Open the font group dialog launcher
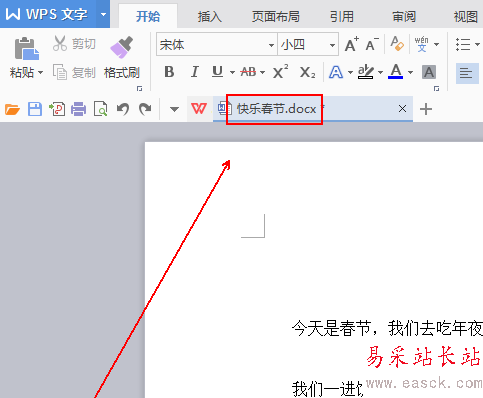 [x=436, y=88]
